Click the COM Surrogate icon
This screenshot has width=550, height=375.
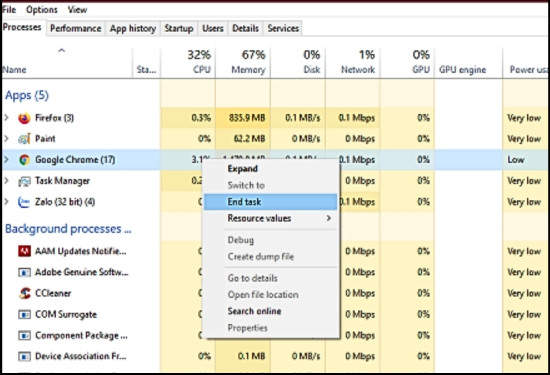point(24,314)
